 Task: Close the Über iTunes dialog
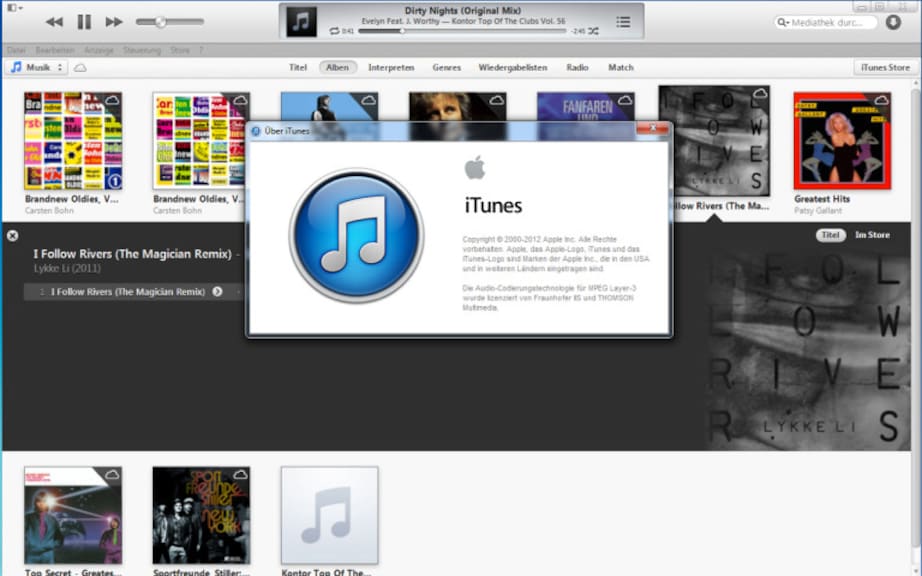pos(653,128)
